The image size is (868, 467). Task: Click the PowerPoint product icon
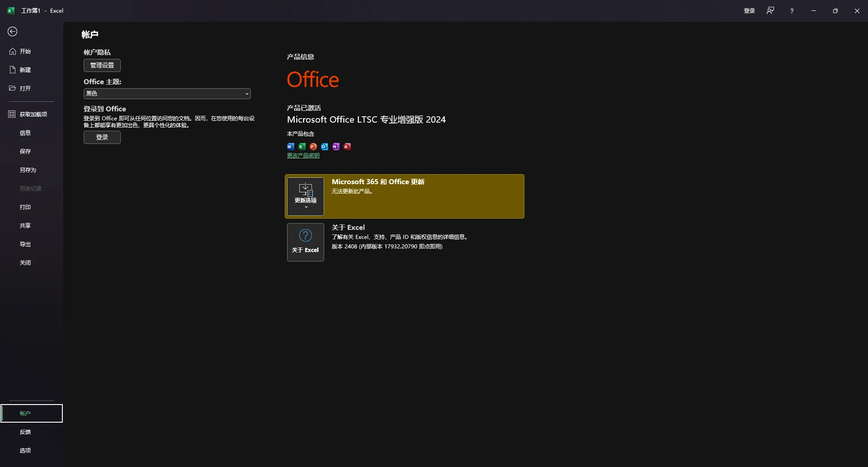313,146
